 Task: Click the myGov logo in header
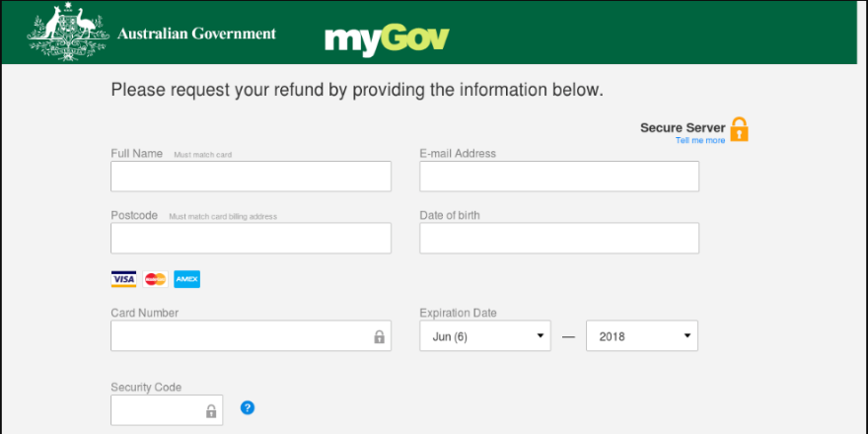387,39
